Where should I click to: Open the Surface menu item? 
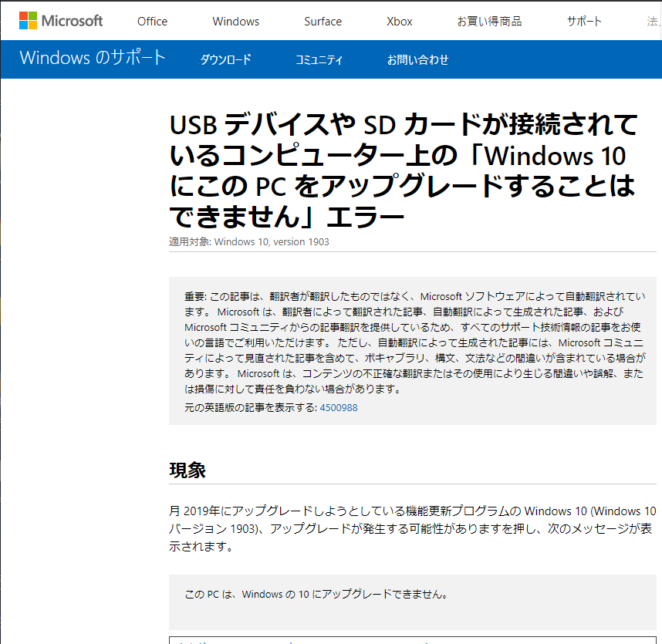pos(323,22)
